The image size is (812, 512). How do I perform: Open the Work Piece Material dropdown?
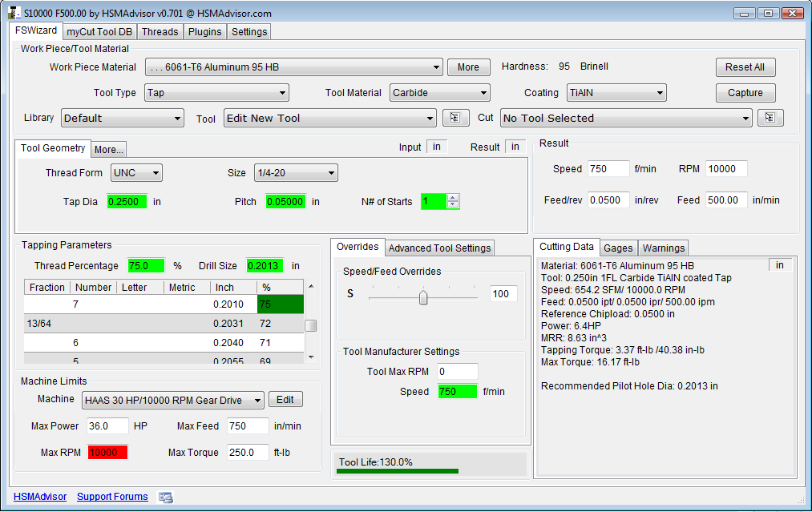click(293, 67)
